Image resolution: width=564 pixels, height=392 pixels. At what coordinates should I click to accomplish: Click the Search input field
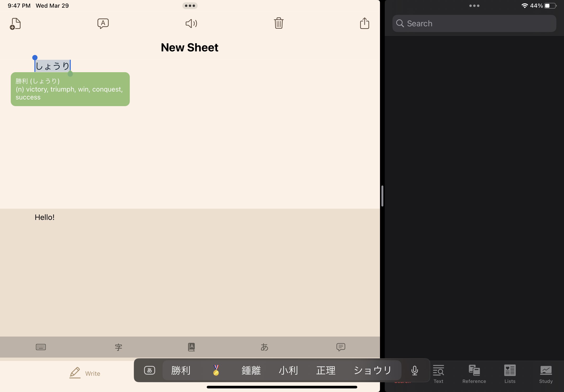coord(474,23)
